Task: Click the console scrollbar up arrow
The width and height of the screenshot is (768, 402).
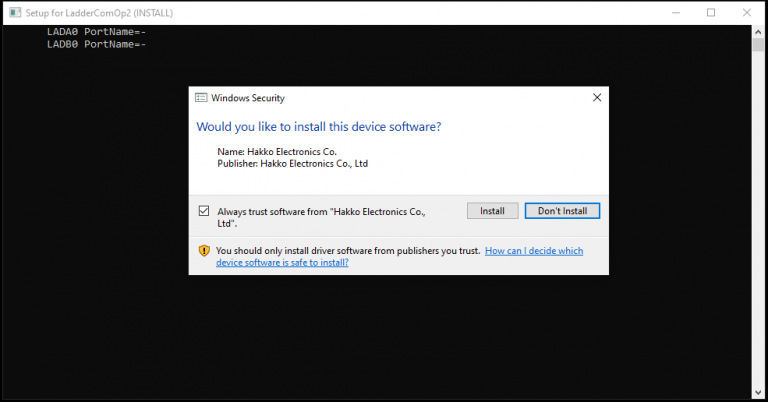Action: pyautogui.click(x=757, y=31)
